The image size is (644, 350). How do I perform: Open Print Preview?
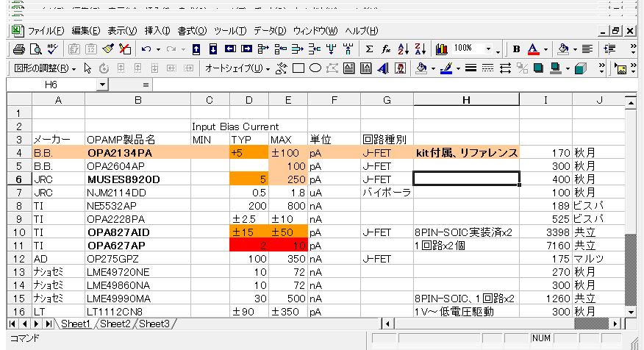coord(36,49)
